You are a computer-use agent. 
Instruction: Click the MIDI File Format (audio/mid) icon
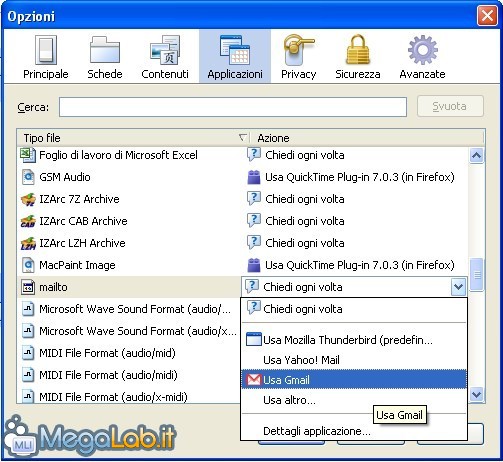click(28, 353)
